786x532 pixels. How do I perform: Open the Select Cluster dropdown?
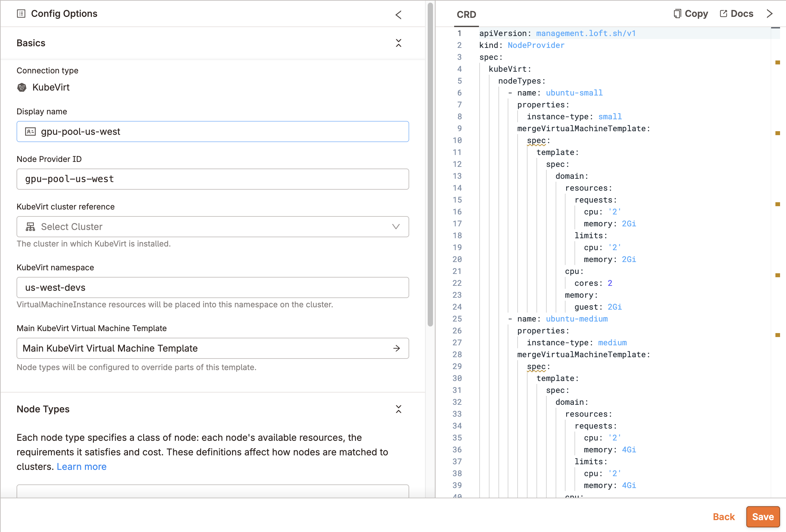click(213, 227)
